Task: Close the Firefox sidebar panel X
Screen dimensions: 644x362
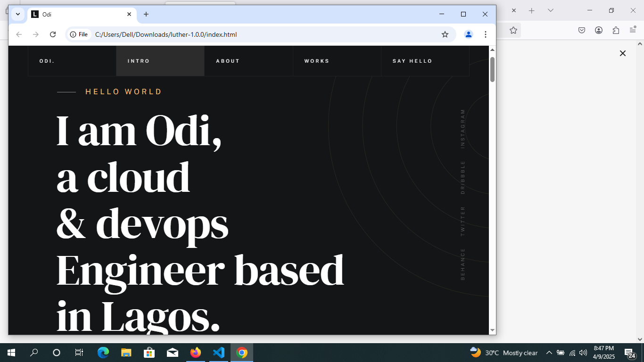Action: pos(623,53)
